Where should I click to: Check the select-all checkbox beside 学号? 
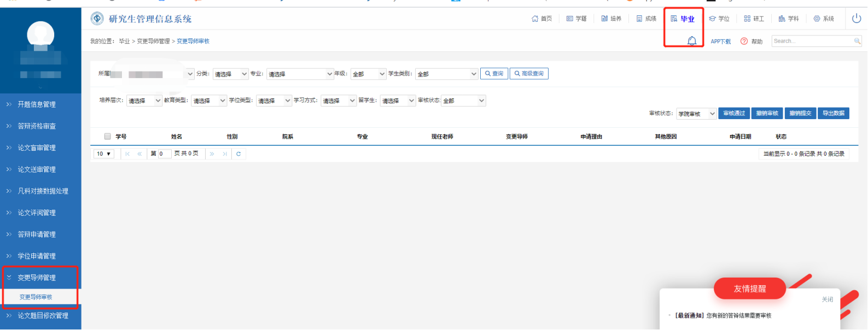108,137
